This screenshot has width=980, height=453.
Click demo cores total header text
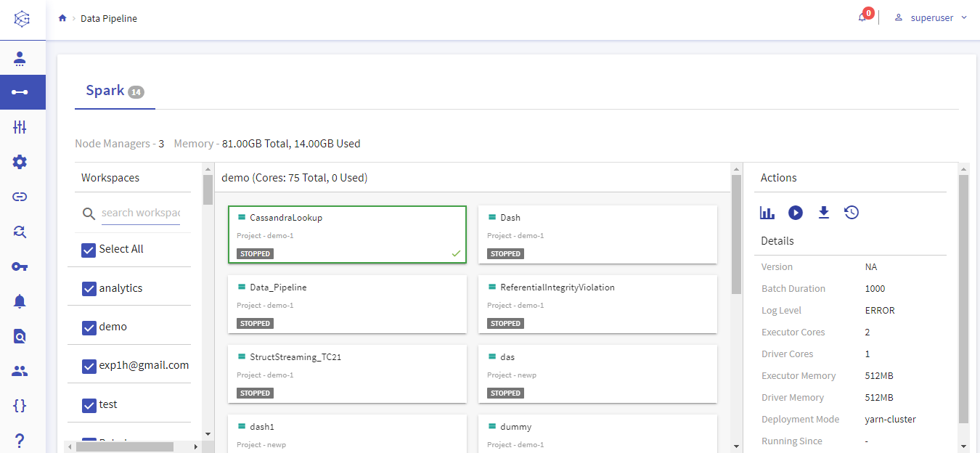(294, 178)
